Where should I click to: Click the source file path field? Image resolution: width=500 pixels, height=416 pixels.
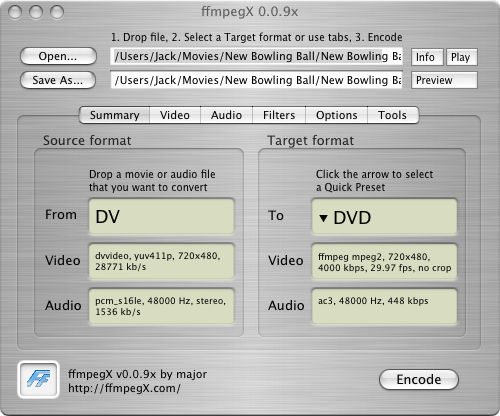[256, 56]
